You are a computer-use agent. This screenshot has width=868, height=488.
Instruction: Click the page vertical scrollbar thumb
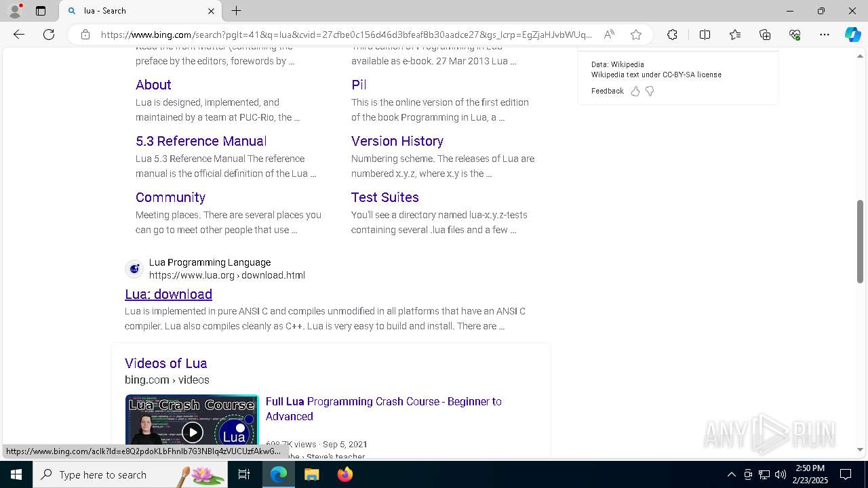[x=860, y=241]
